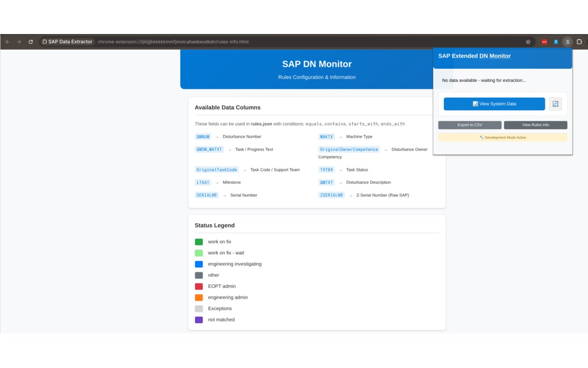Click purple 'not matched' swatch

click(x=199, y=320)
